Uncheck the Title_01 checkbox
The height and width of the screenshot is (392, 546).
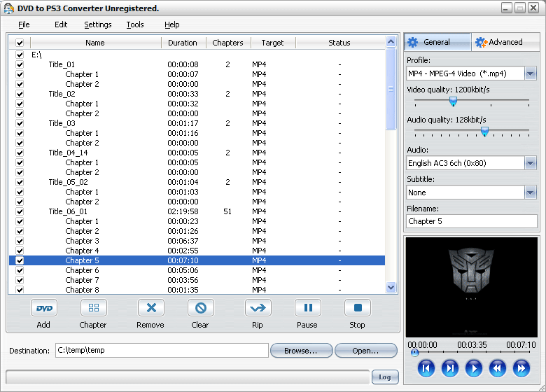(20, 64)
